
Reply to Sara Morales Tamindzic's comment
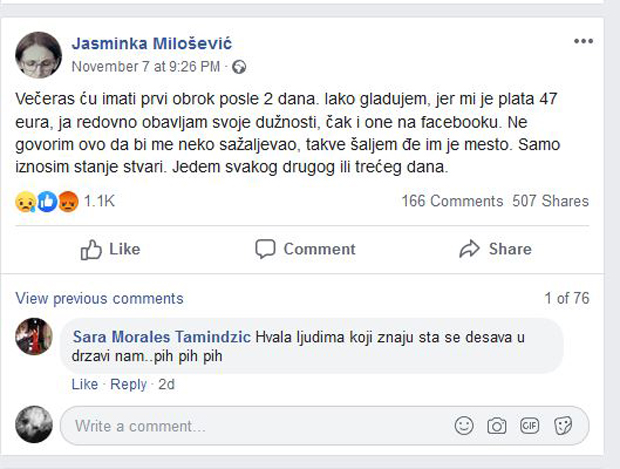(x=128, y=385)
